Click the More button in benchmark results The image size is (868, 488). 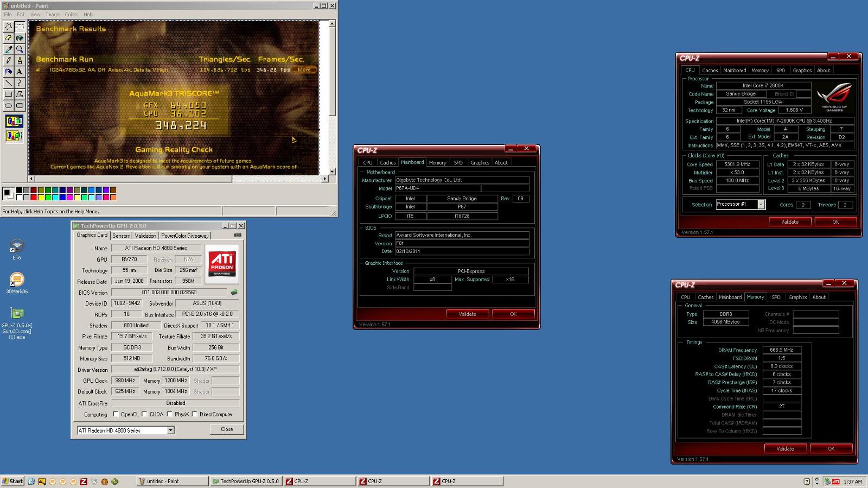pos(304,69)
